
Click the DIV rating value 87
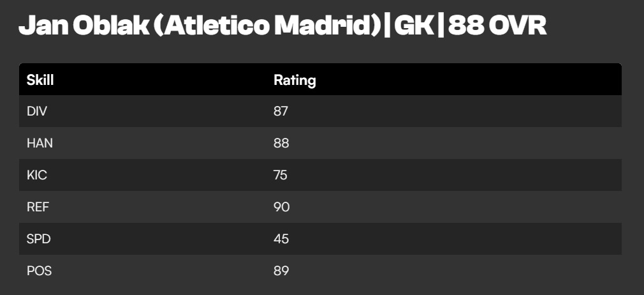[x=281, y=111]
